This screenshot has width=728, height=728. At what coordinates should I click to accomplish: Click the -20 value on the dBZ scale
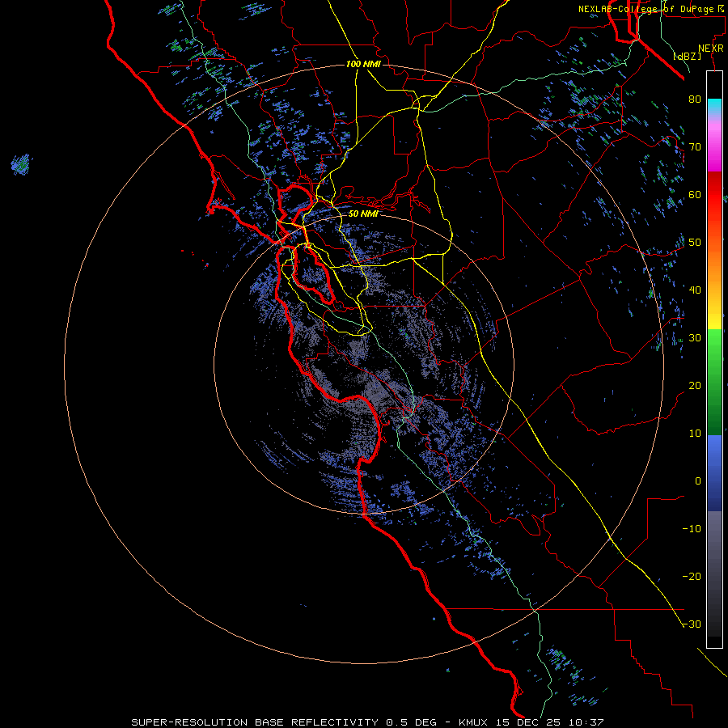coord(692,576)
